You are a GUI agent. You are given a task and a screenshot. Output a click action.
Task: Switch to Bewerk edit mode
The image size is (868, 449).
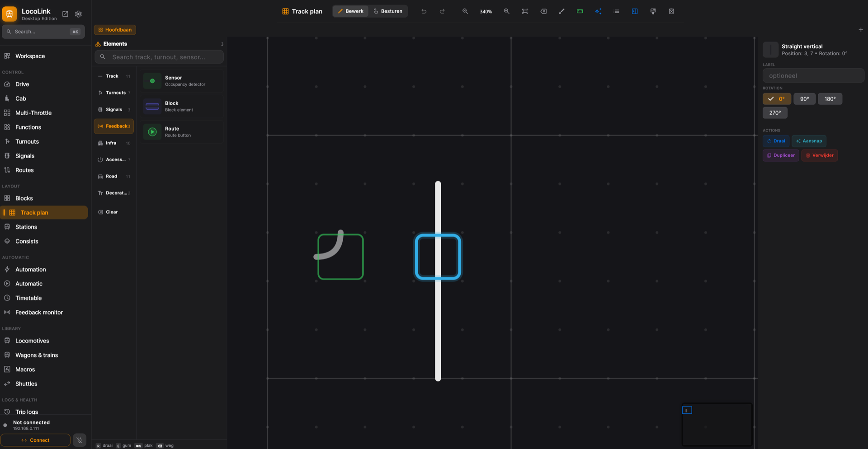click(350, 11)
